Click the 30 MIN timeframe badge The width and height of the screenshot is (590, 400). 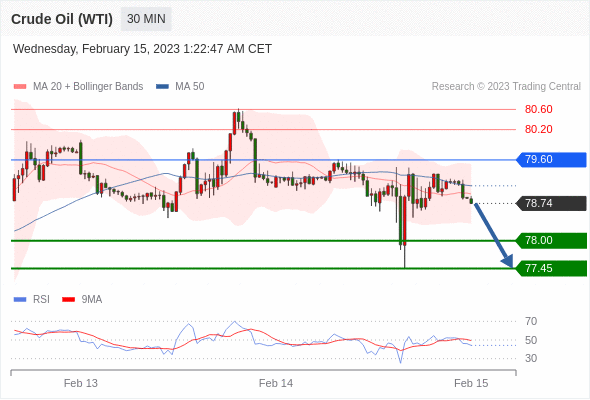point(146,19)
